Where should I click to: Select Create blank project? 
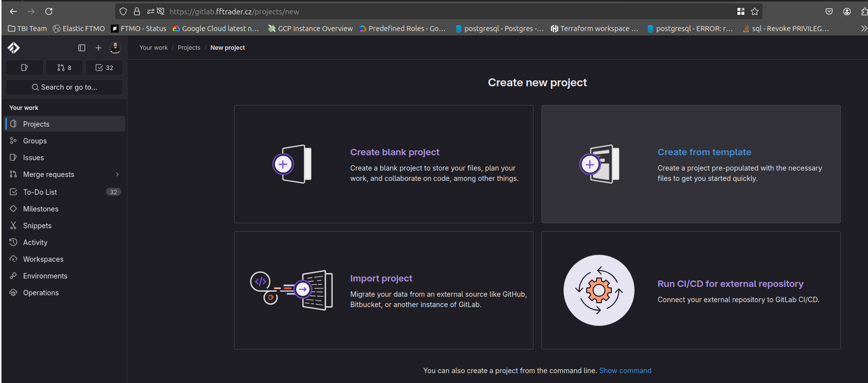395,152
